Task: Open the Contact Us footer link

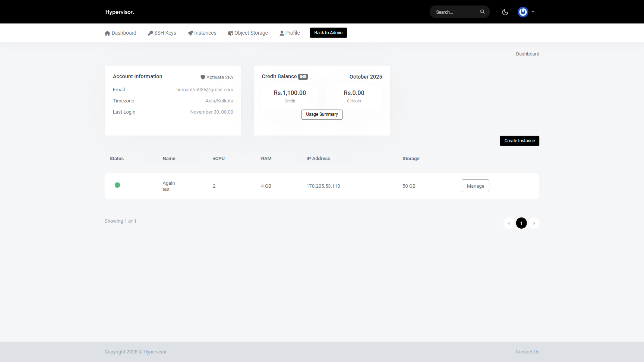Action: pyautogui.click(x=527, y=352)
